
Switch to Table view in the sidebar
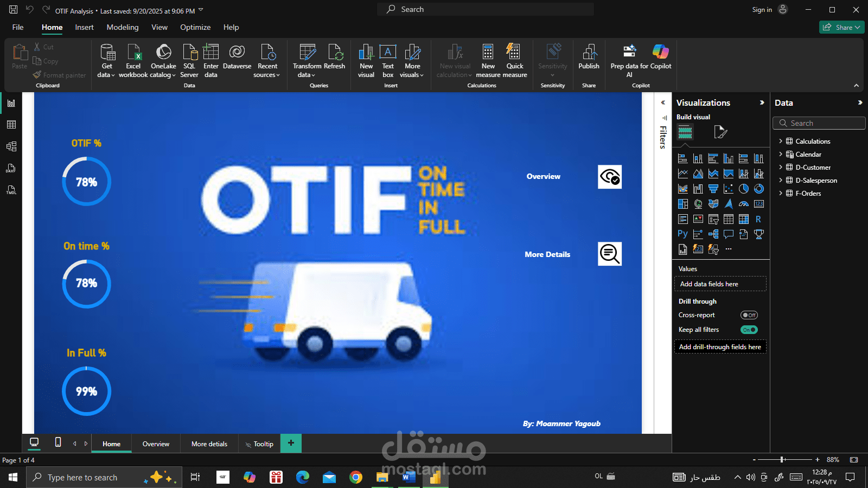tap(11, 125)
